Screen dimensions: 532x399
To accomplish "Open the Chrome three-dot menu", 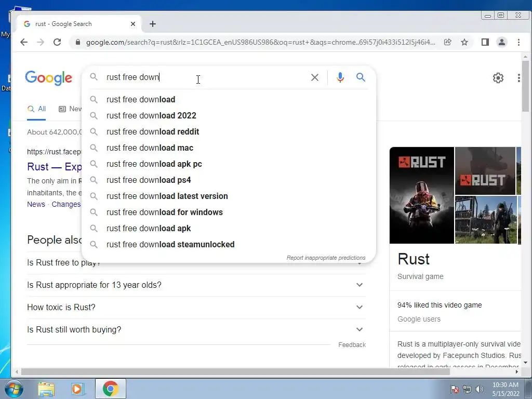I will pos(518,42).
